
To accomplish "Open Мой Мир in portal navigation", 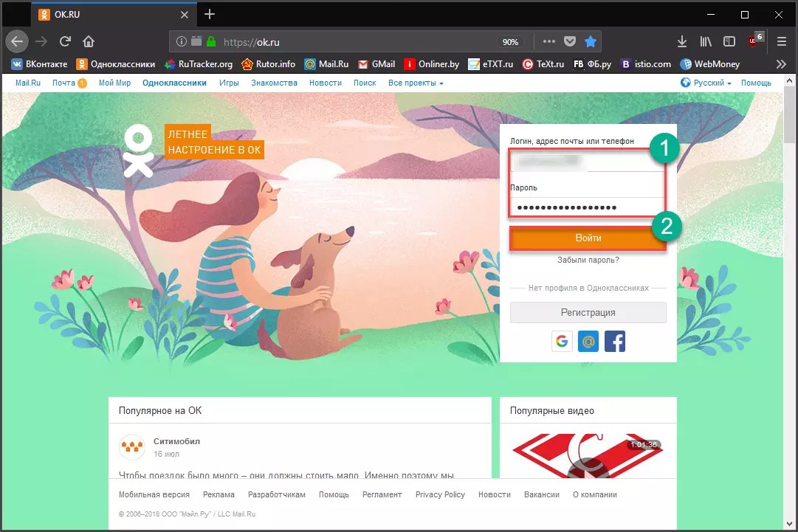I will [x=114, y=83].
